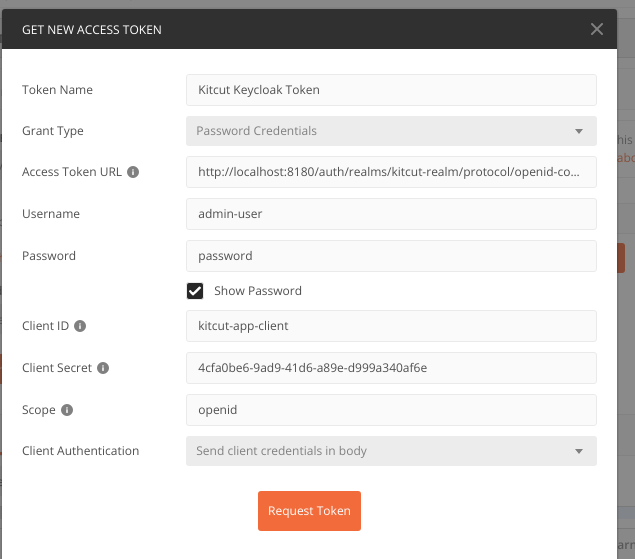Click the Client ID info icon
The image size is (635, 559).
tap(80, 326)
